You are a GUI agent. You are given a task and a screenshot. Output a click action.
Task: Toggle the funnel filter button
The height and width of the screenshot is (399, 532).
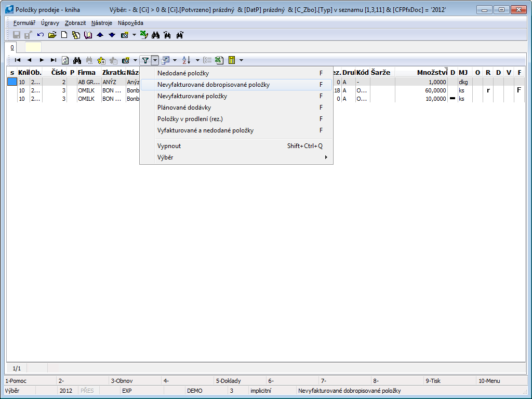pos(145,60)
